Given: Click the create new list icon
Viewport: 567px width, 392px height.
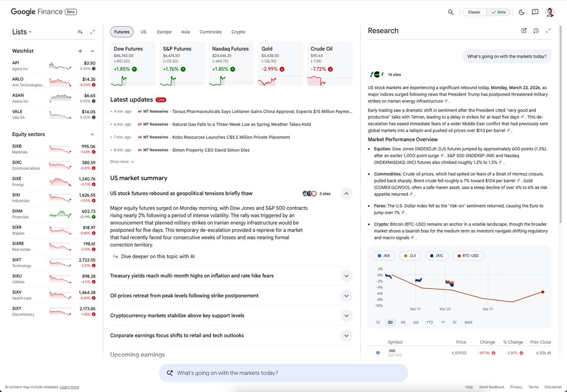Looking at the screenshot, I should click(x=80, y=32).
